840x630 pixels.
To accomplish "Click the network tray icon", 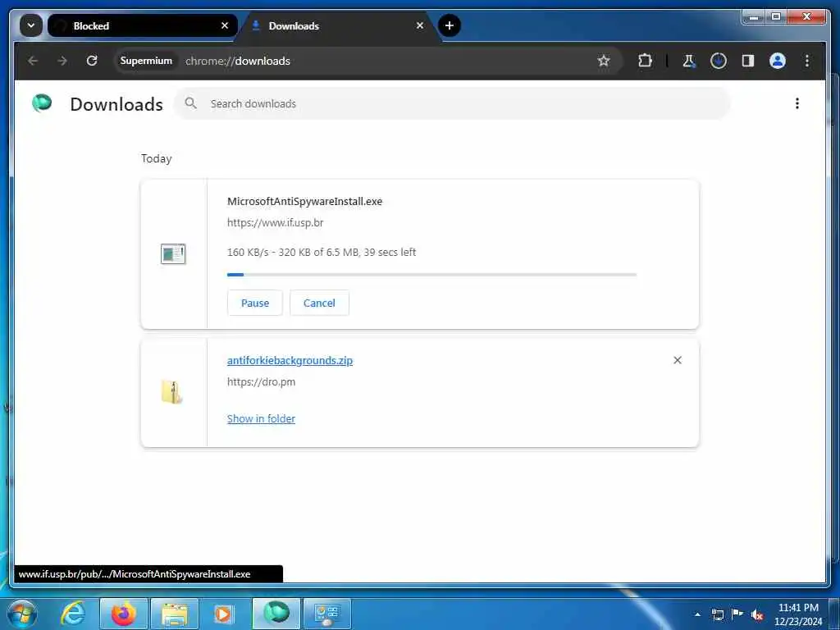I will coord(718,614).
